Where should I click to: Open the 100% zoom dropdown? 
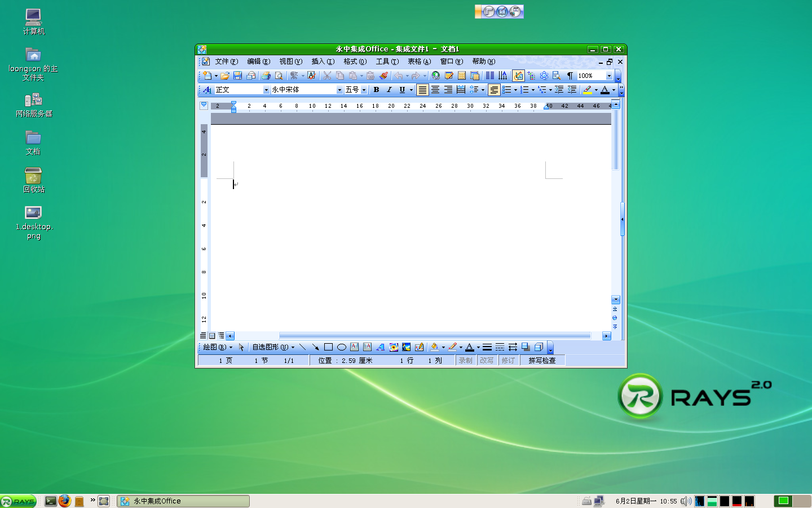[x=609, y=76]
